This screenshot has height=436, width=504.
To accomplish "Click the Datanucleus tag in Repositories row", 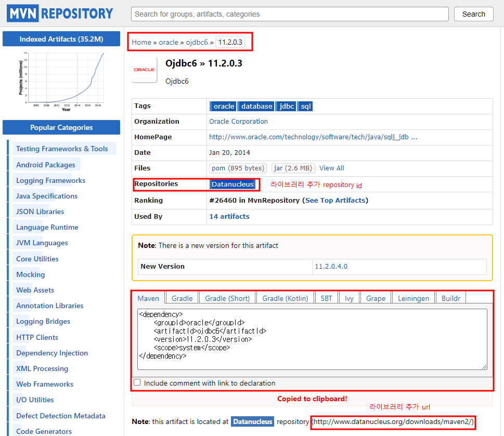I will [x=232, y=184].
